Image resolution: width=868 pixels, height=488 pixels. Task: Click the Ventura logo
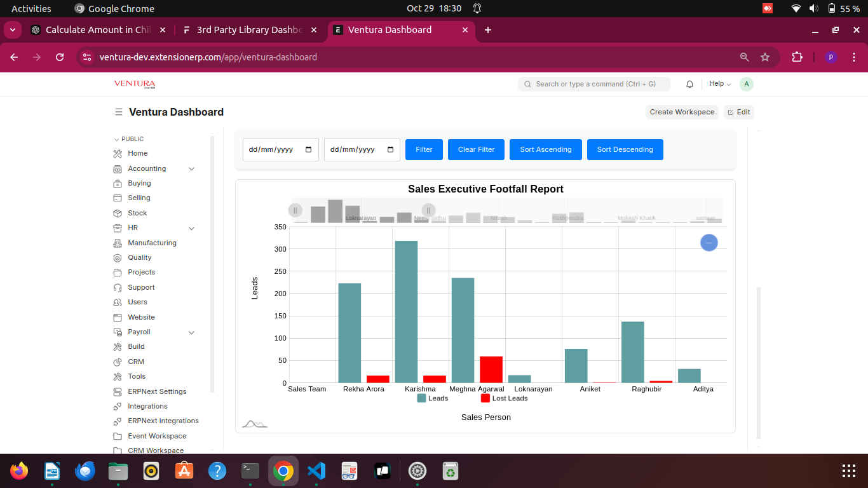click(135, 84)
